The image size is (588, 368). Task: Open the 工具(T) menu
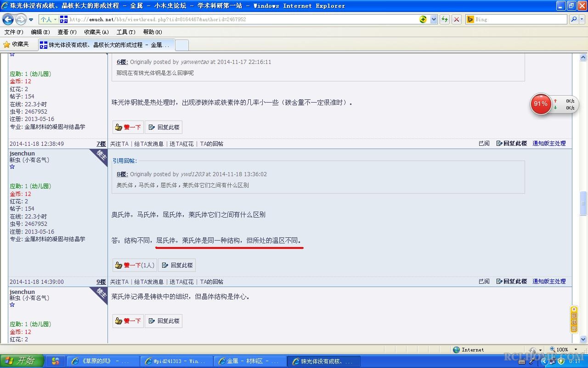pyautogui.click(x=126, y=32)
